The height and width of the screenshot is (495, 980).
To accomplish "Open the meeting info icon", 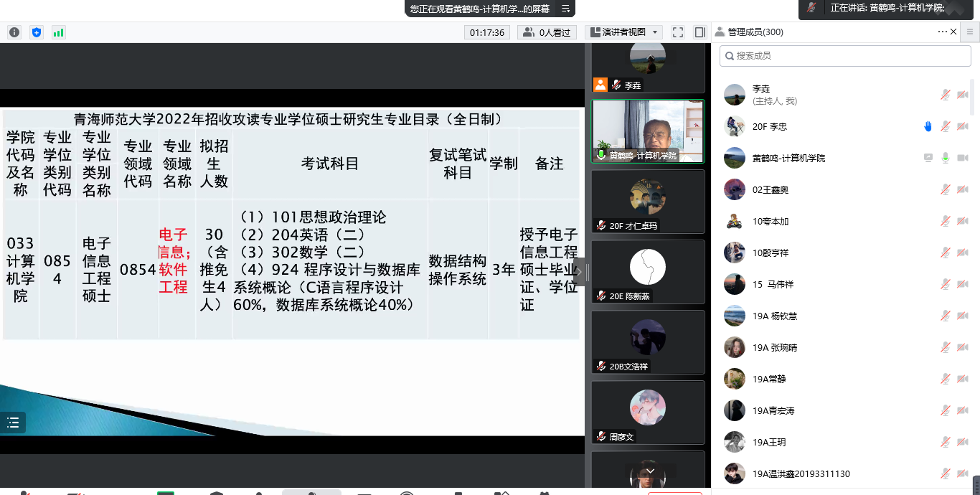I will coord(14,32).
